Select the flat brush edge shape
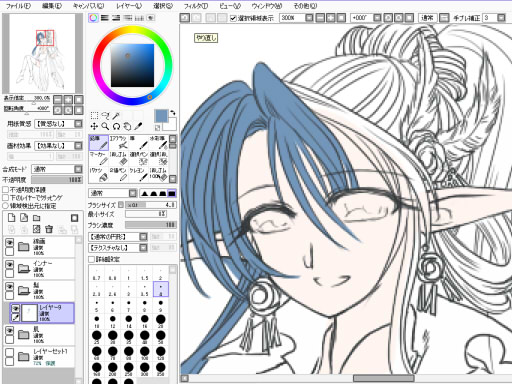The width and height of the screenshot is (512, 384). pyautogui.click(x=172, y=193)
